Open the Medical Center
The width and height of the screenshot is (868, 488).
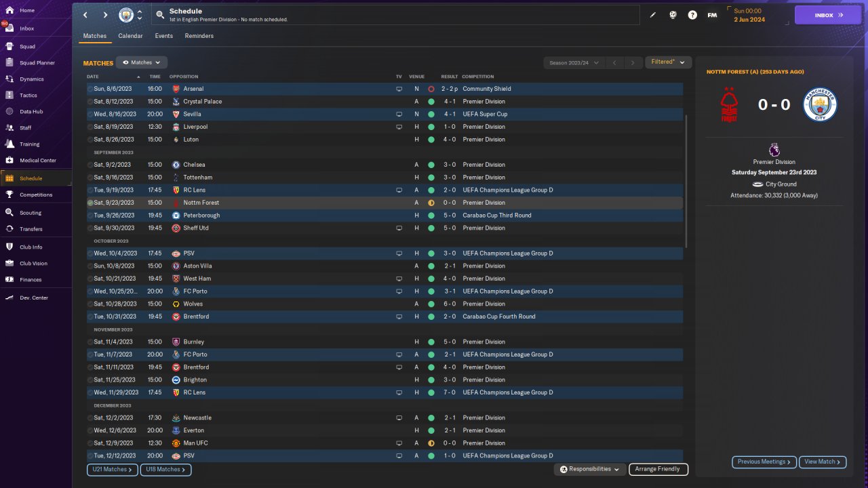[38, 161]
